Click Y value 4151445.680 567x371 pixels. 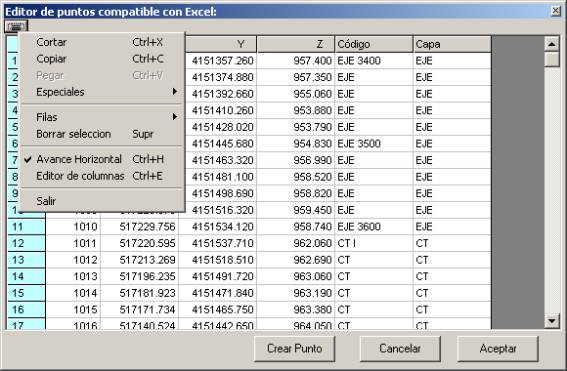tap(221, 144)
